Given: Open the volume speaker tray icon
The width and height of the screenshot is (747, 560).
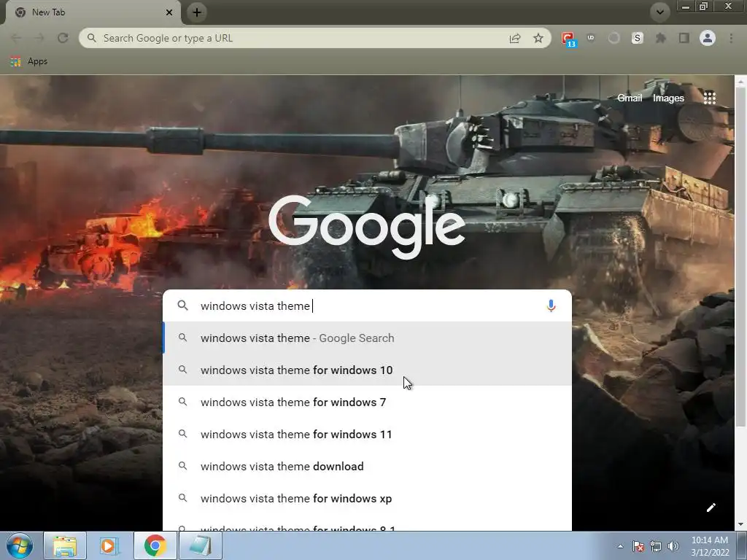Looking at the screenshot, I should pos(673,546).
